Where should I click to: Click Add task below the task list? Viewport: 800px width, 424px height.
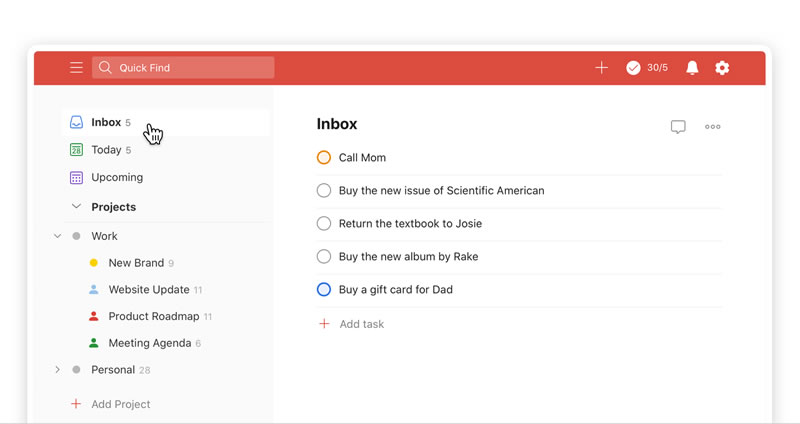point(360,324)
